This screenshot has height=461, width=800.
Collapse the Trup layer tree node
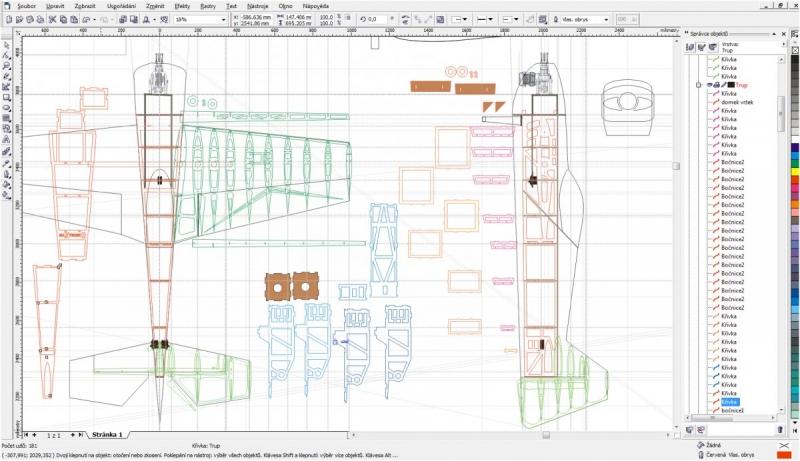coord(698,86)
